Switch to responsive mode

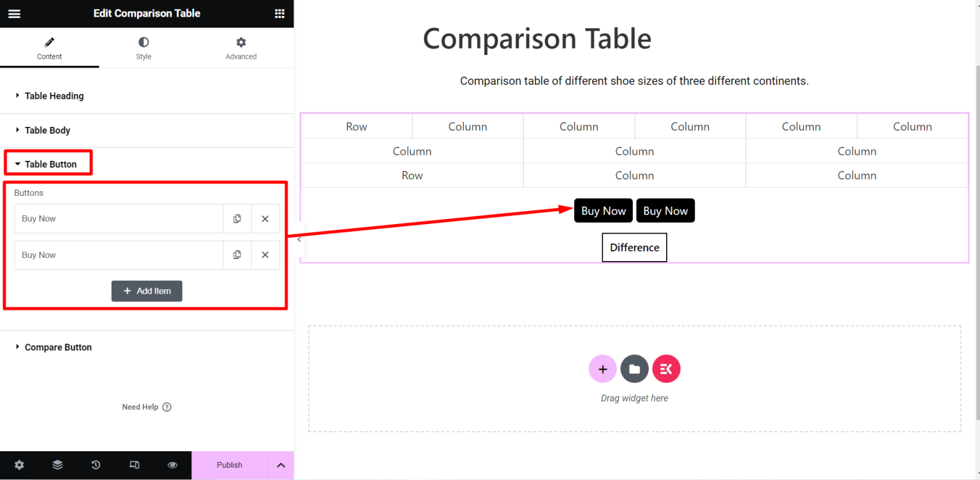tap(134, 465)
